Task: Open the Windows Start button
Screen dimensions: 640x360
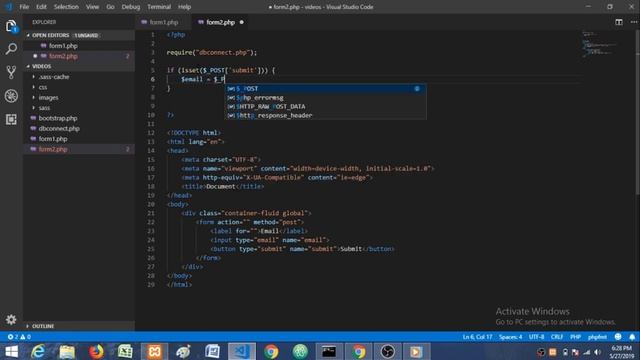Action: click(x=11, y=351)
